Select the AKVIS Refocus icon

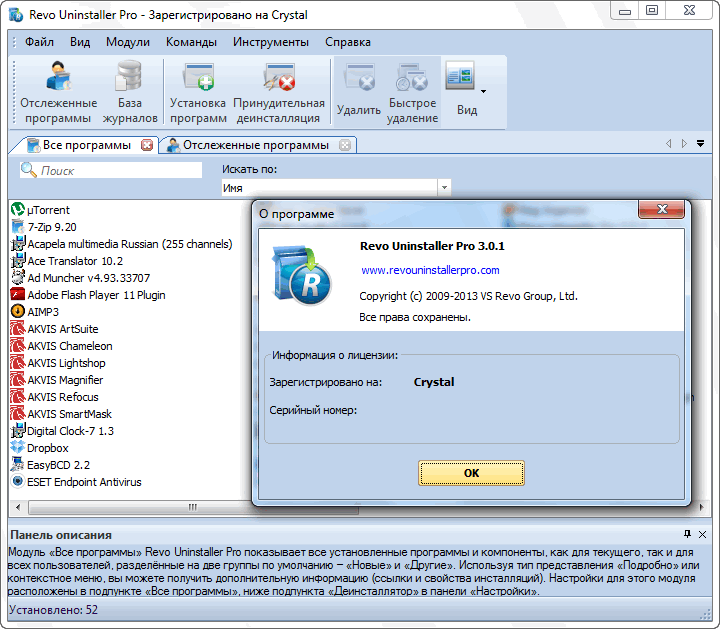coord(17,396)
